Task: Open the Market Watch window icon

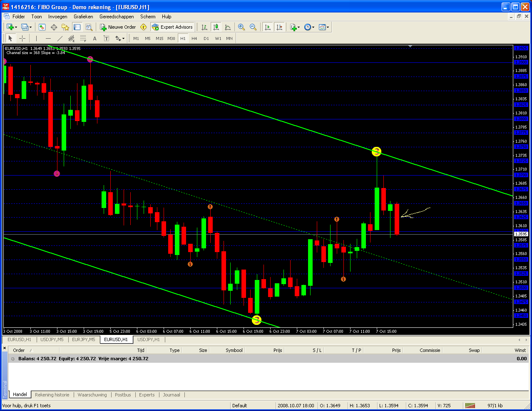Action: click(42, 27)
